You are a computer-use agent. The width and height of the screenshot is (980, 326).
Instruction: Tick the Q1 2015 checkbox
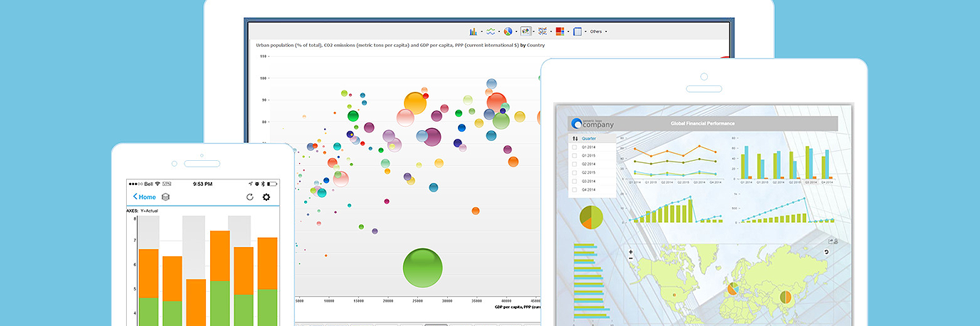click(575, 156)
